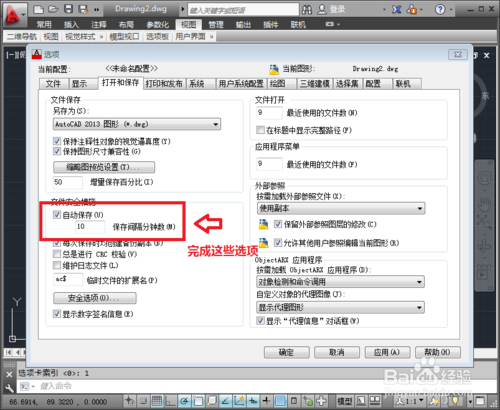Click the Save floppy disk icon
The image size is (500, 410).
68,9
